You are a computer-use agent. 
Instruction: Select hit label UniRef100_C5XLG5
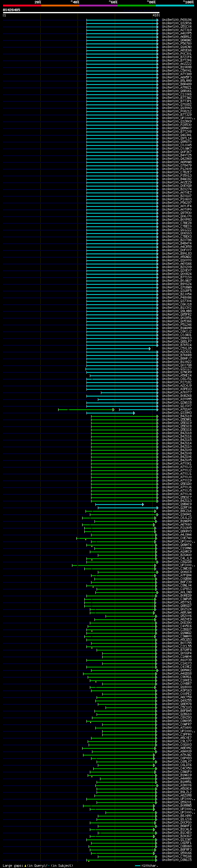coord(176,349)
